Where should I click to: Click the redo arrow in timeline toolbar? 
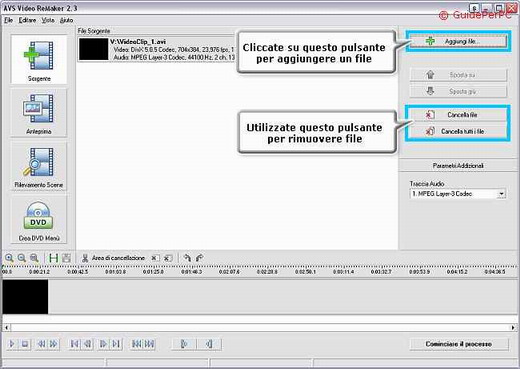coord(199,258)
